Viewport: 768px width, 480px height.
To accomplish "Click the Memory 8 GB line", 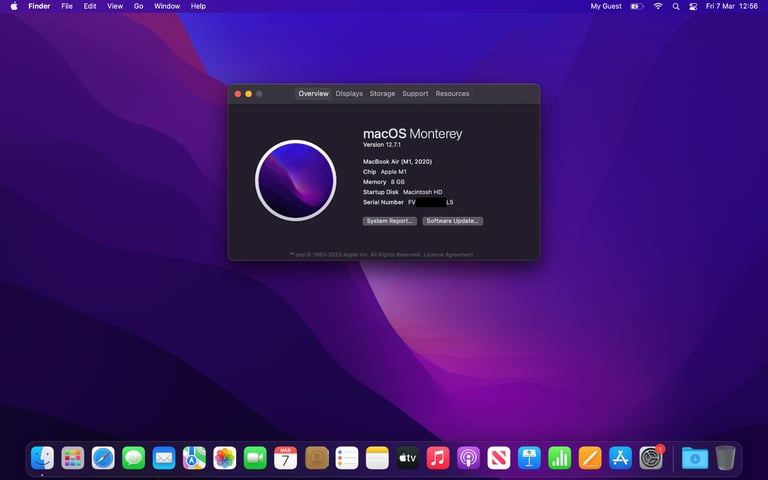I will 384,182.
